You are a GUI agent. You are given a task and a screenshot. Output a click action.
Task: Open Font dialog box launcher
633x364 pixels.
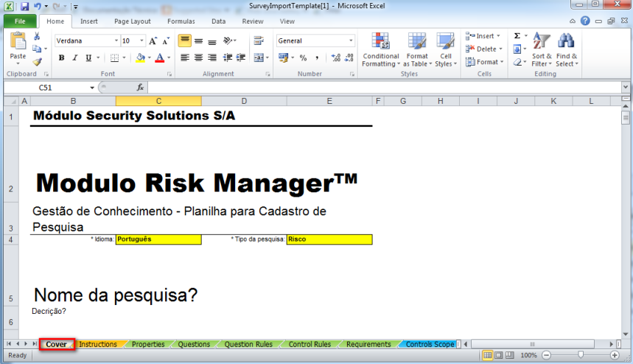click(x=169, y=74)
